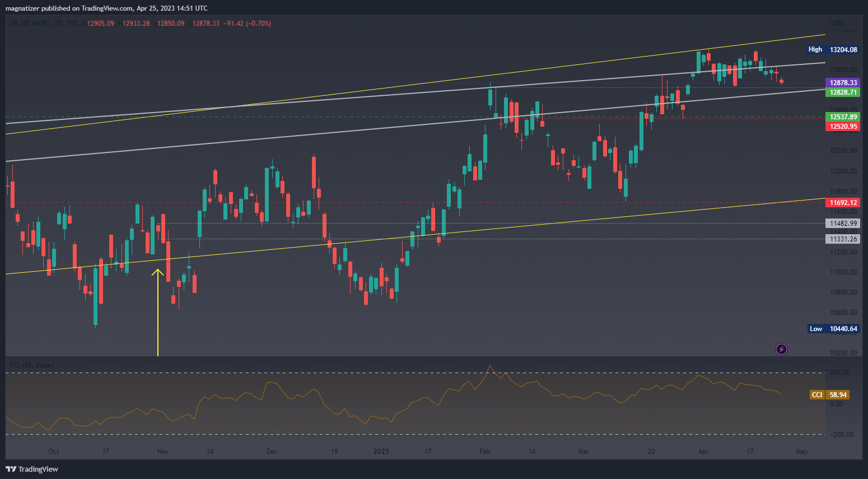
Task: Open the TradingView logo in the footer
Action: tap(32, 469)
